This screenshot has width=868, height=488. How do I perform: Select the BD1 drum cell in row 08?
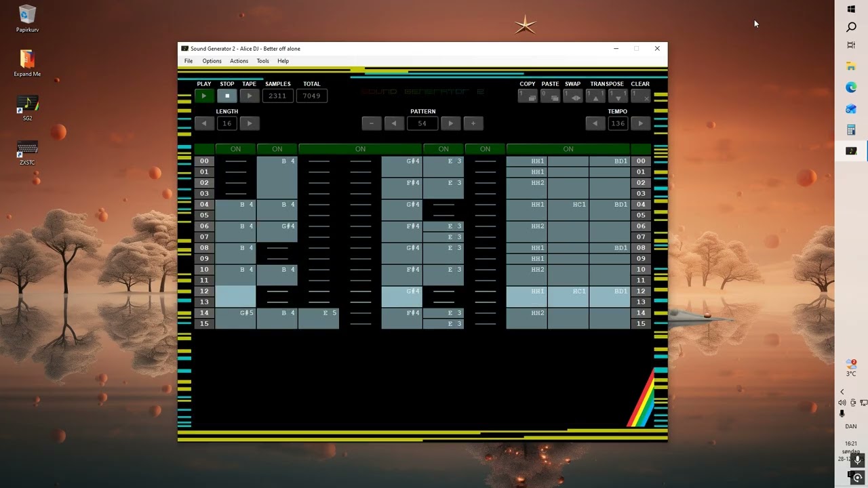coord(610,248)
